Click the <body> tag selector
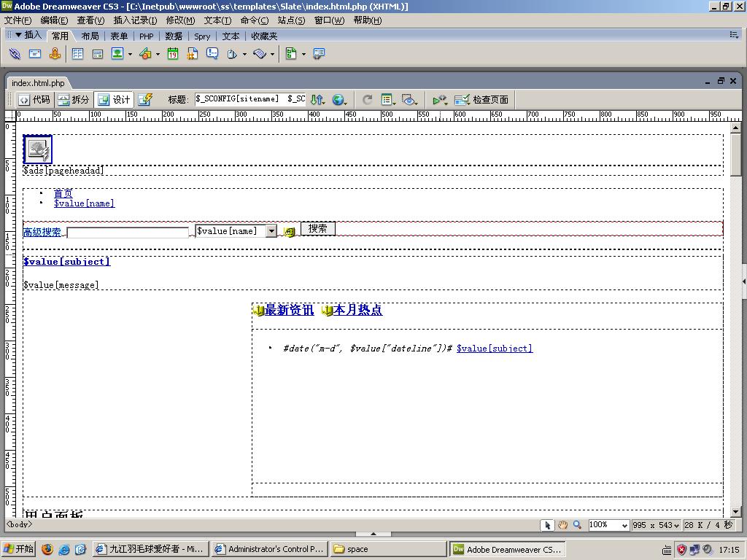The image size is (747, 560). click(x=19, y=524)
